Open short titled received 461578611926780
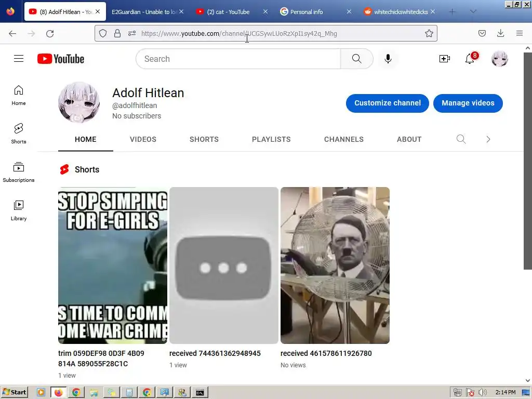 326,353
